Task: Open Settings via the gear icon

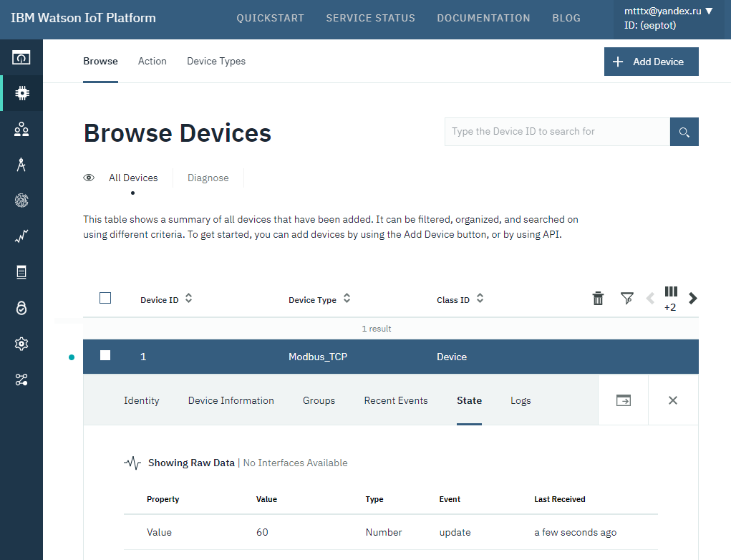Action: click(x=21, y=343)
